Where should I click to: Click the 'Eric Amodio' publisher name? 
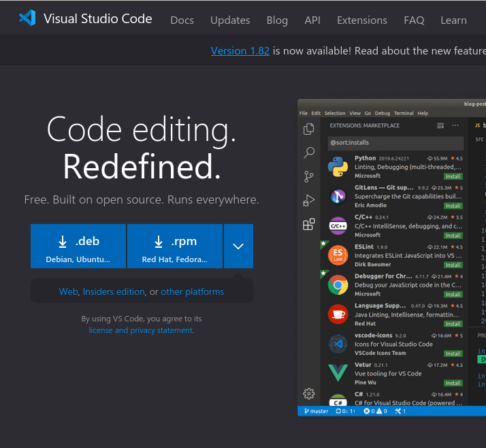click(x=370, y=205)
